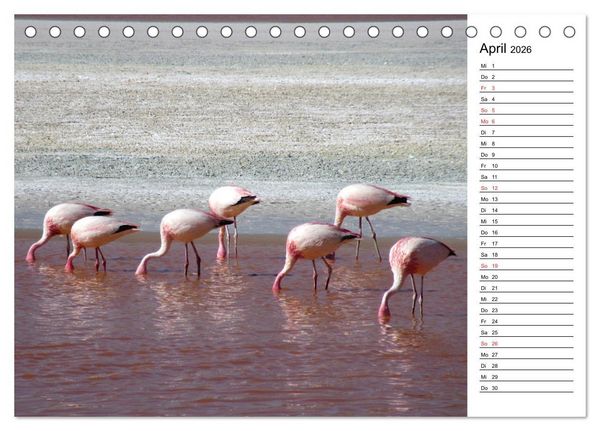Select the date row "Mi 15"
The image size is (600, 431).
tap(527, 221)
